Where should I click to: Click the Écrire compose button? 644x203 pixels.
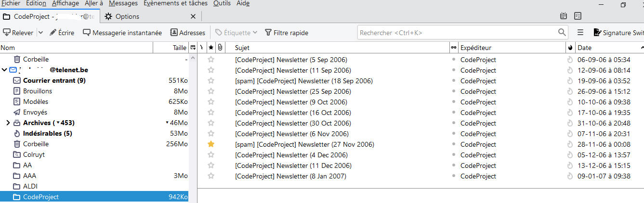62,33
